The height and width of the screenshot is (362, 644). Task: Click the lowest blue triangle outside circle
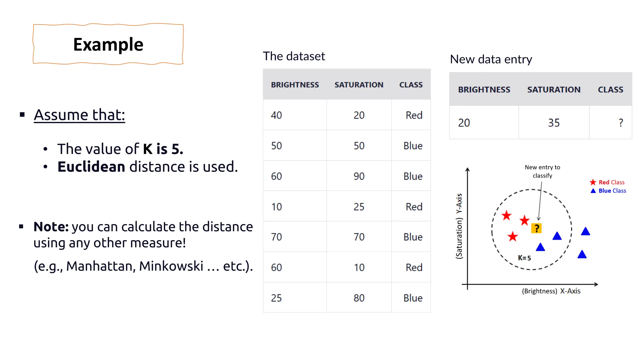coord(582,254)
